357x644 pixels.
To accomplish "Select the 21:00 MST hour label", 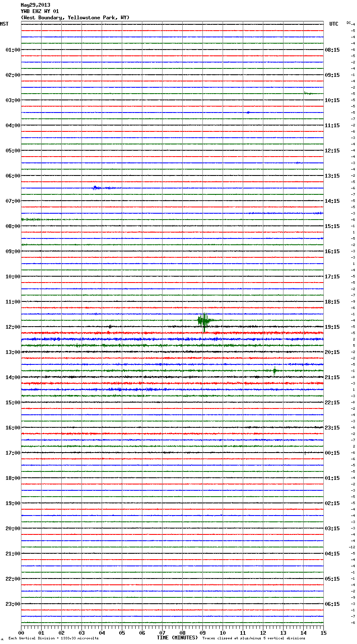I will (13, 554).
